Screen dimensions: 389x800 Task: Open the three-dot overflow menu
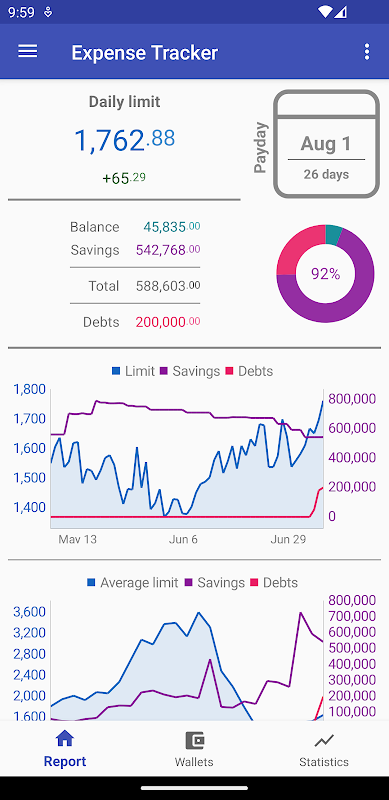click(x=367, y=52)
